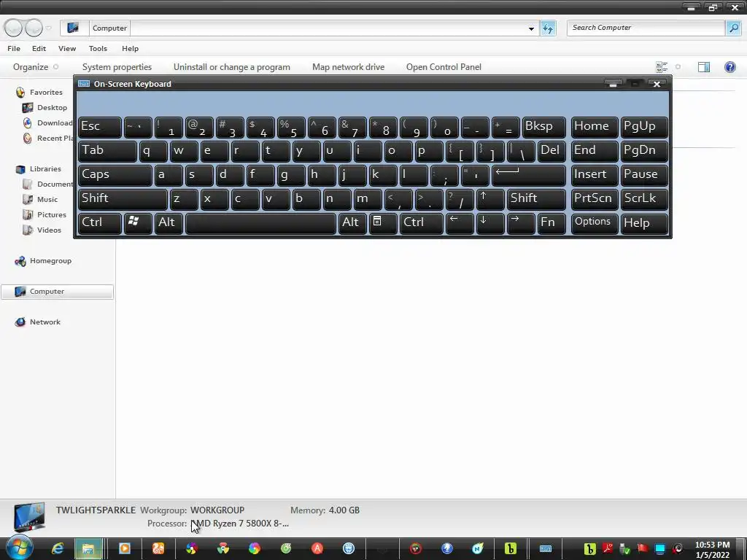Click the Computer icon in address bar
The image size is (747, 560).
pyautogui.click(x=73, y=28)
